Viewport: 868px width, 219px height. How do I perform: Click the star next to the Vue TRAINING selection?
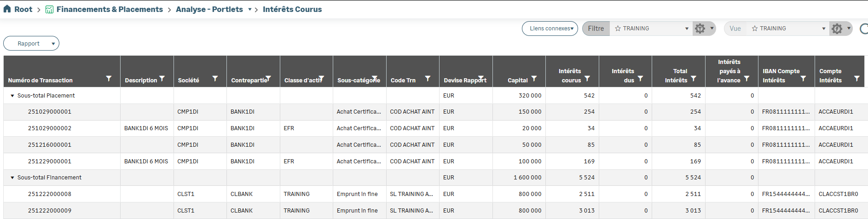coord(755,29)
